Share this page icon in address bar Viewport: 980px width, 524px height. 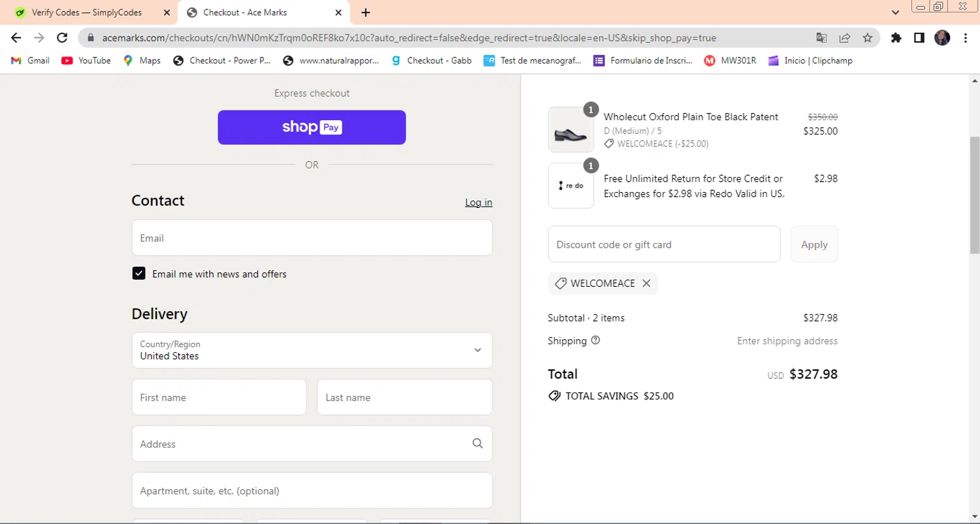pyautogui.click(x=845, y=38)
